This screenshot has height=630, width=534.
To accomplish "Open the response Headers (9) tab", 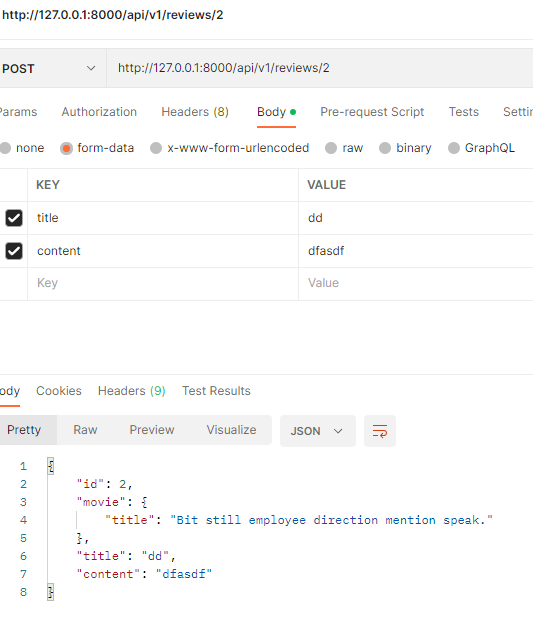I will [132, 391].
